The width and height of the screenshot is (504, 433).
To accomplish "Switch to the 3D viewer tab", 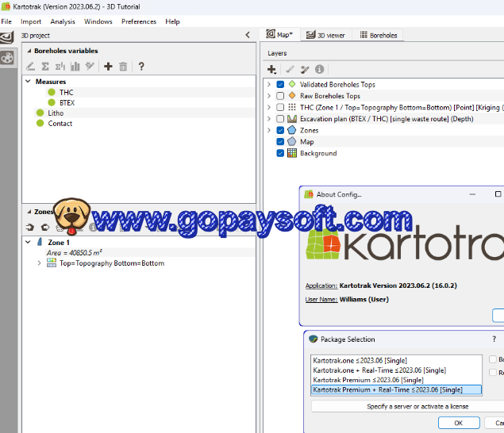I will pyautogui.click(x=326, y=35).
